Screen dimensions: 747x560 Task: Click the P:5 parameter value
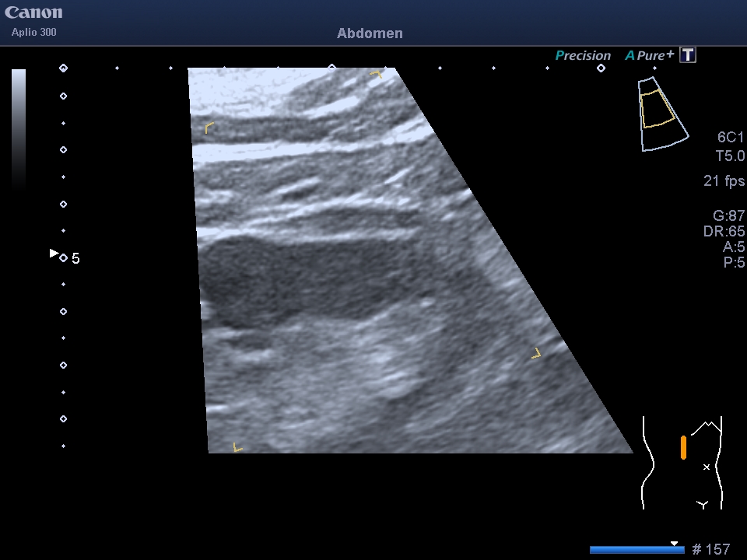tap(734, 262)
